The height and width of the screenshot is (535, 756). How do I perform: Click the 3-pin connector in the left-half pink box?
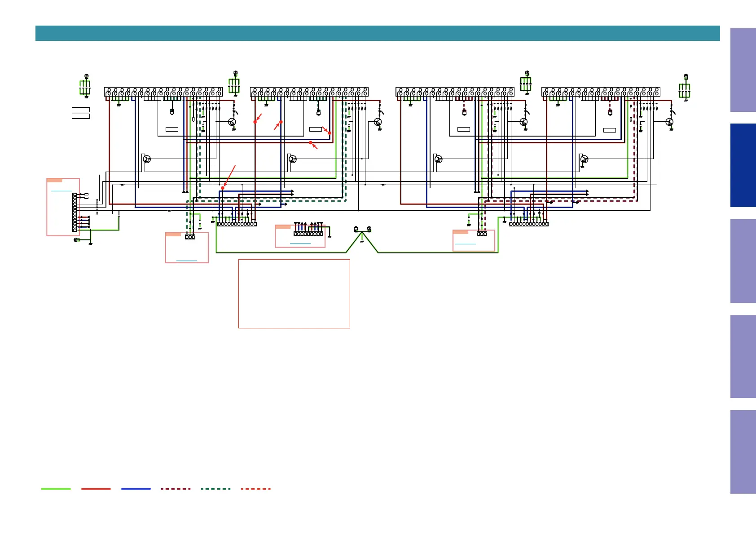(x=190, y=237)
